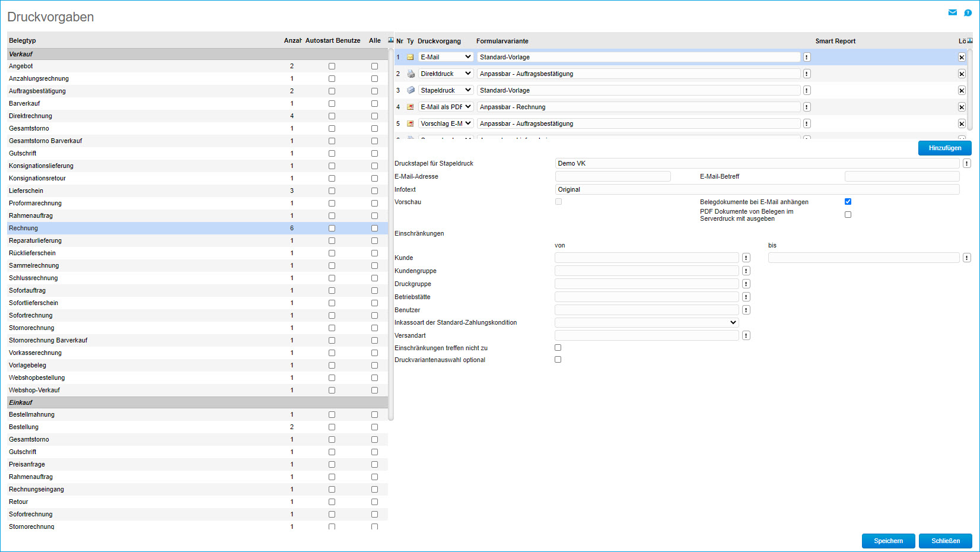
Task: Open lookup for row 1 Formularvariante
Action: pos(807,57)
